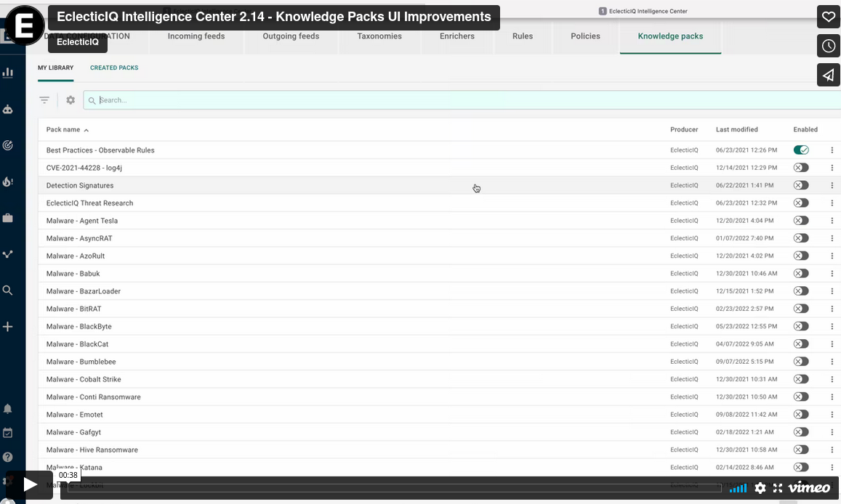Click the plus create icon in sidebar
The height and width of the screenshot is (504, 841).
(8, 327)
